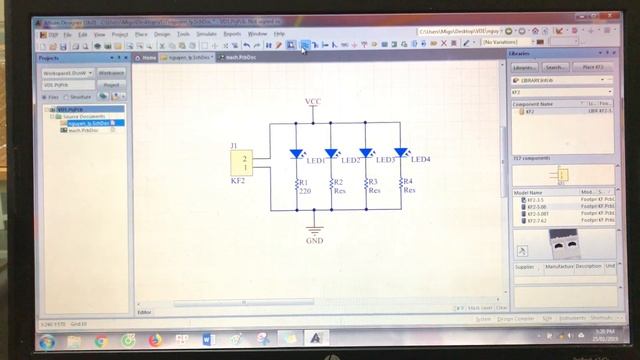The width and height of the screenshot is (640, 360).
Task: Collapse the VD1.PrjPcb project tree node
Action: (47, 110)
